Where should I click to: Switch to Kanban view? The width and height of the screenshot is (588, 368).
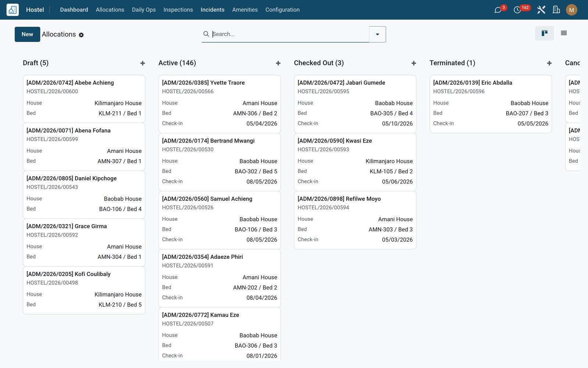(x=545, y=33)
